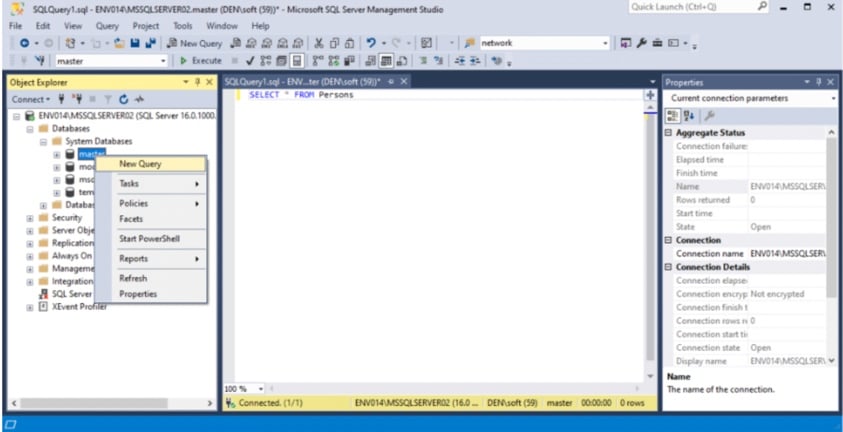The image size is (843, 432).
Task: Collapse the Aggregate Status section
Action: point(670,133)
